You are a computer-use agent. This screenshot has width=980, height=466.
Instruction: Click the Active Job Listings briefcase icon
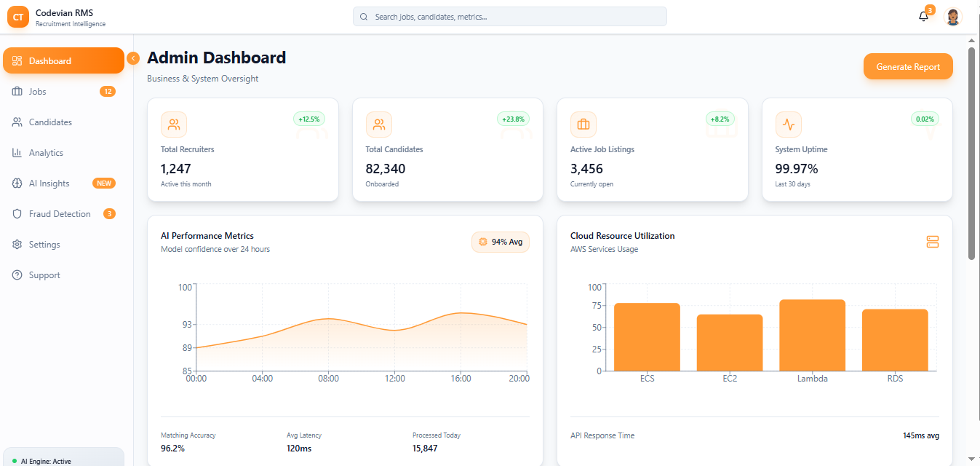[x=583, y=125]
